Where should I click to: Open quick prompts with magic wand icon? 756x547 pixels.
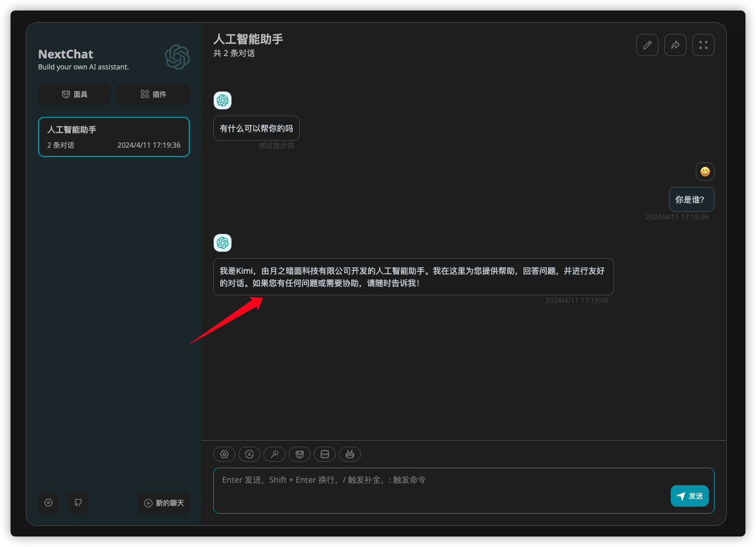(x=275, y=454)
